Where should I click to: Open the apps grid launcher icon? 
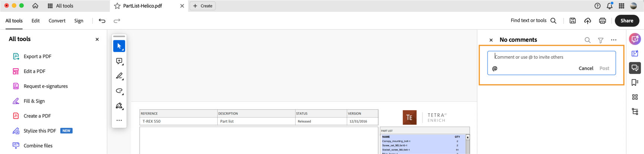tap(621, 6)
